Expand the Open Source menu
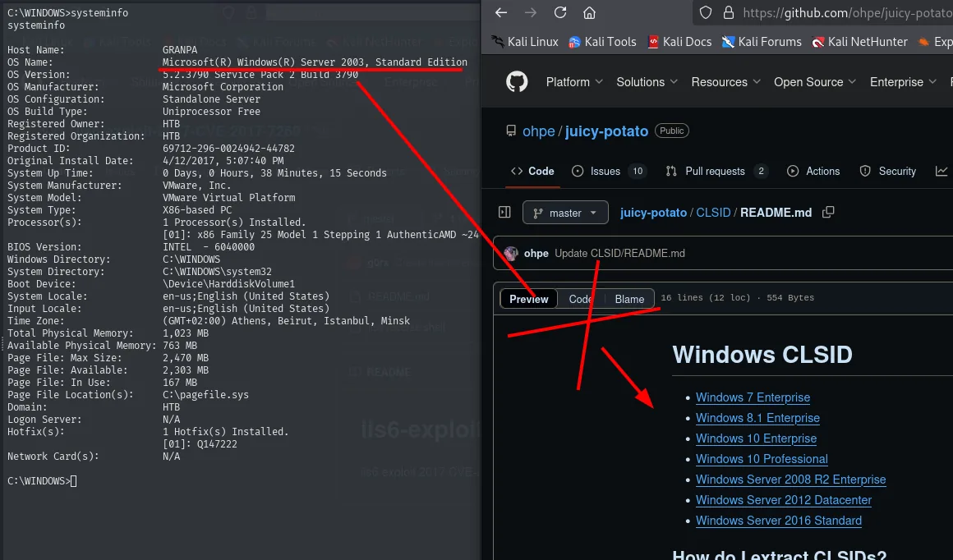This screenshot has height=560, width=953. tap(815, 82)
